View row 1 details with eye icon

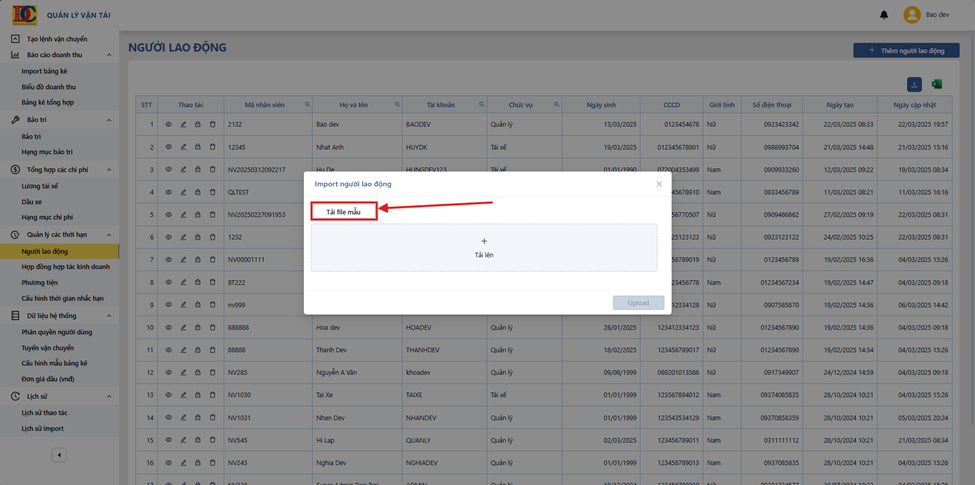[x=169, y=124]
